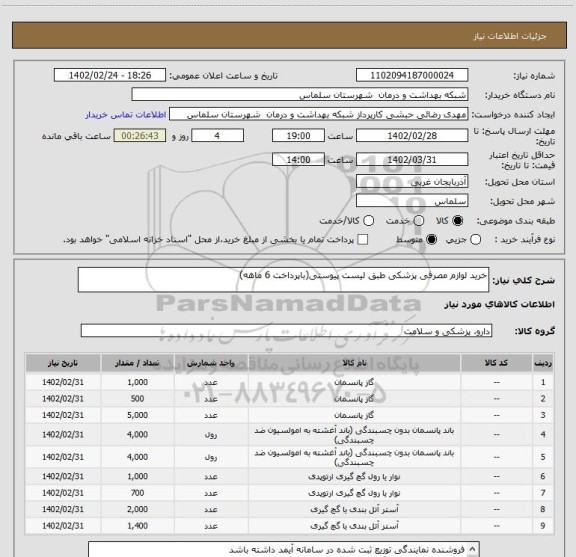
Task: Click the buyer organization name field
Action: click(300, 95)
